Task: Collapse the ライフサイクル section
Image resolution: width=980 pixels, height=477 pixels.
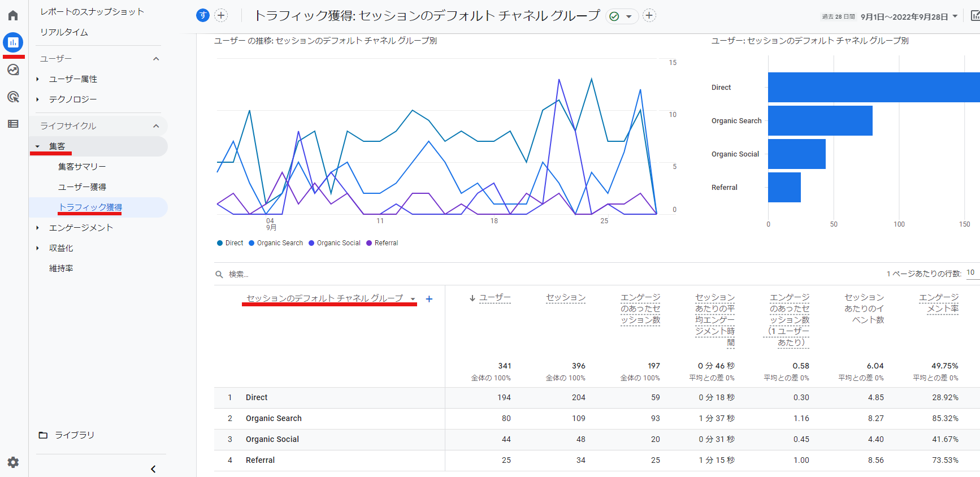Action: click(x=156, y=126)
